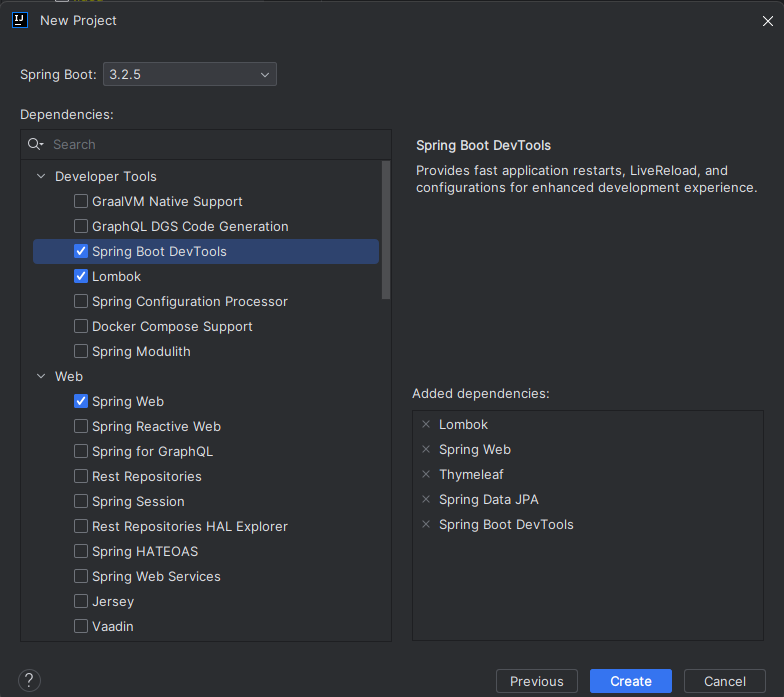
Task: Click the dependencies list scrollbar
Action: tap(386, 230)
